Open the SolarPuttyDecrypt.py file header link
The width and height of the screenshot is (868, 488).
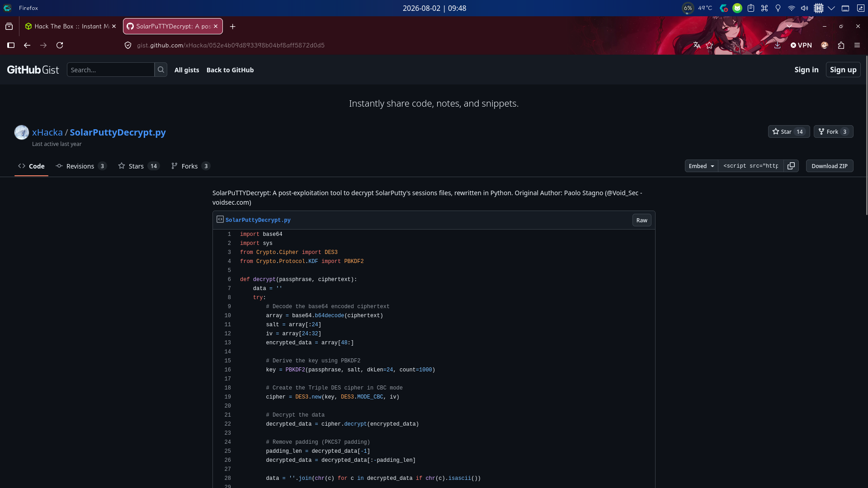(258, 220)
